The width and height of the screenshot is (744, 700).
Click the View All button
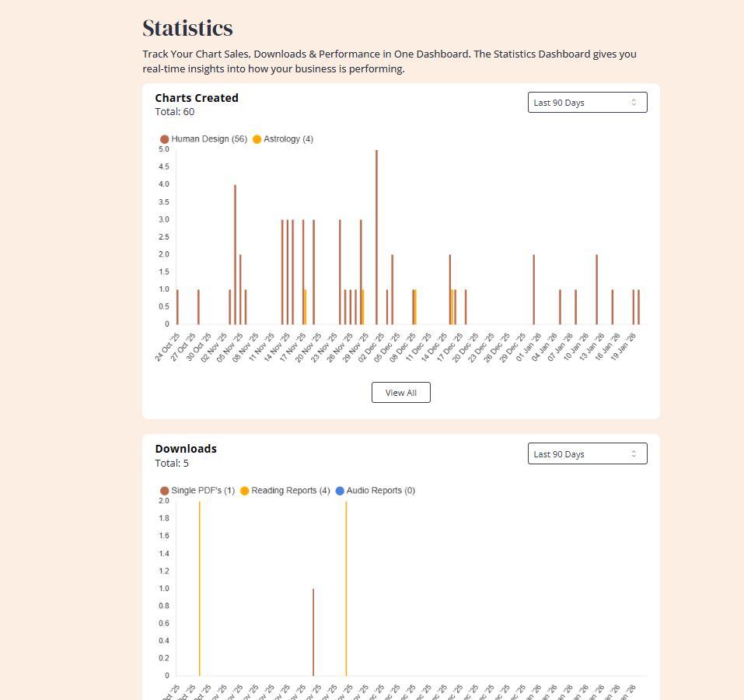point(400,393)
